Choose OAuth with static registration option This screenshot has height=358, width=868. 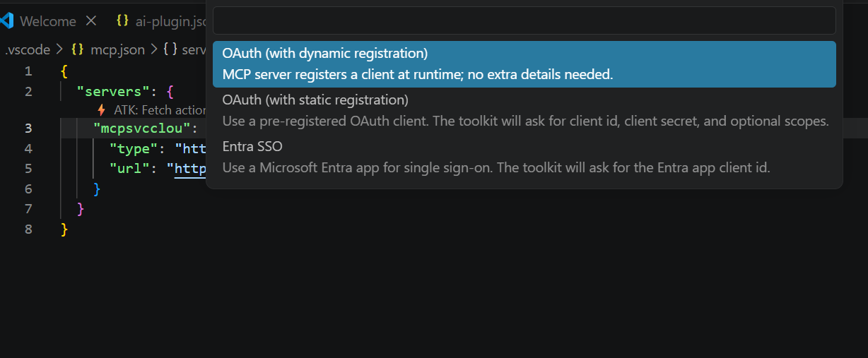point(524,110)
